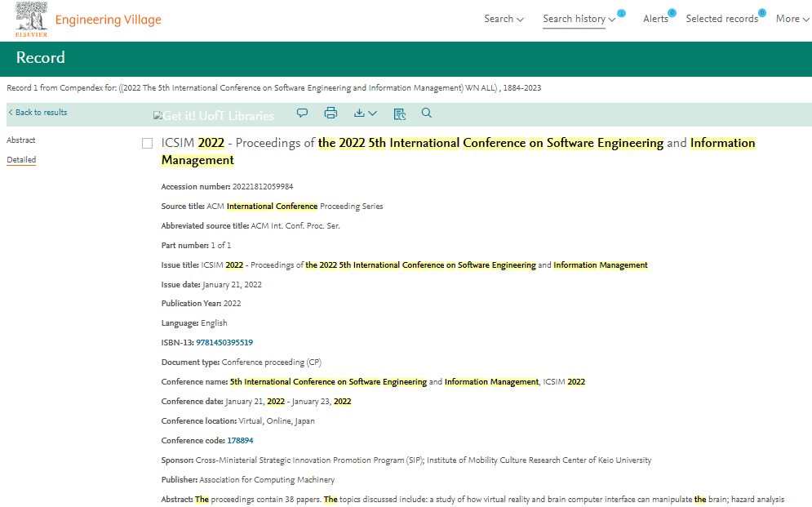Click the magnifier search icon in toolbar
Image resolution: width=812 pixels, height=507 pixels.
click(426, 113)
